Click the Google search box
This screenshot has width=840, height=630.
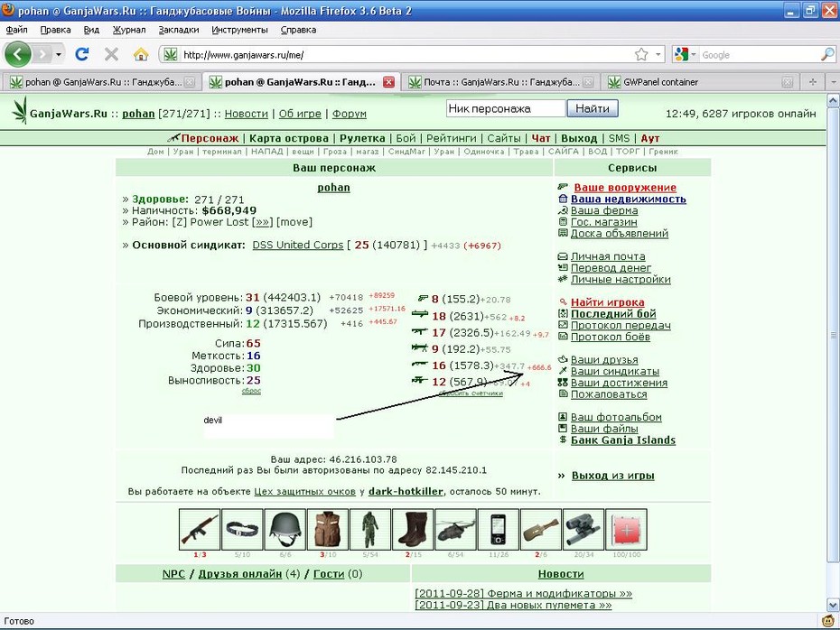(760, 54)
